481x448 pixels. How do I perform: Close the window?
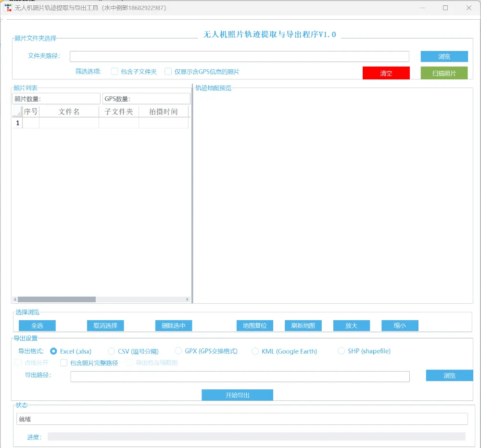click(x=468, y=8)
